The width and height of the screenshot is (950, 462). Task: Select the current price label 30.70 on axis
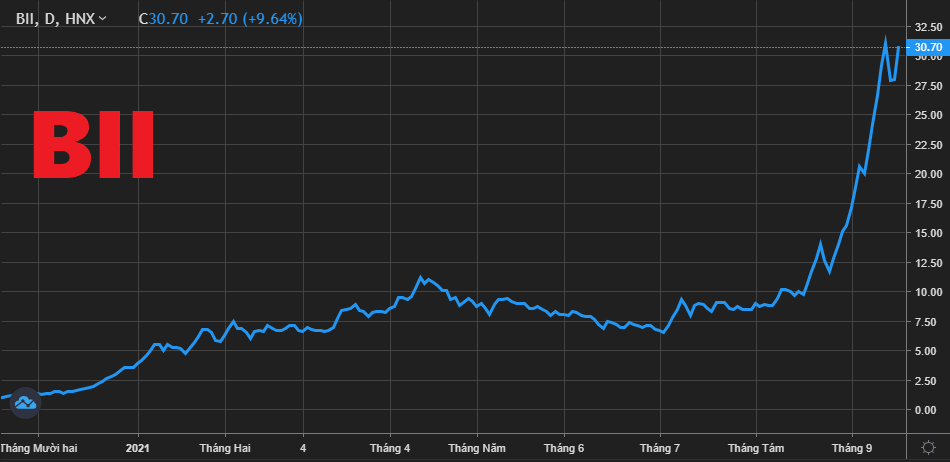pos(928,47)
